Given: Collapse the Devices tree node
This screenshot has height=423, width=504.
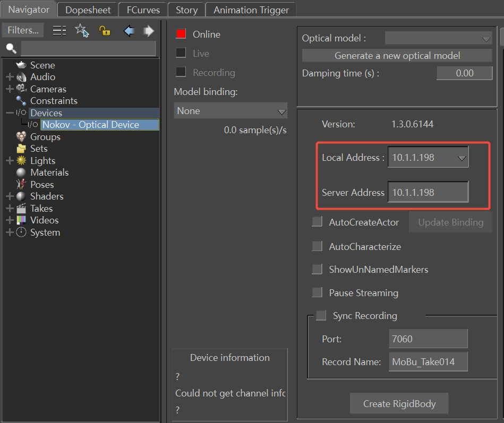Looking at the screenshot, I should tap(10, 113).
